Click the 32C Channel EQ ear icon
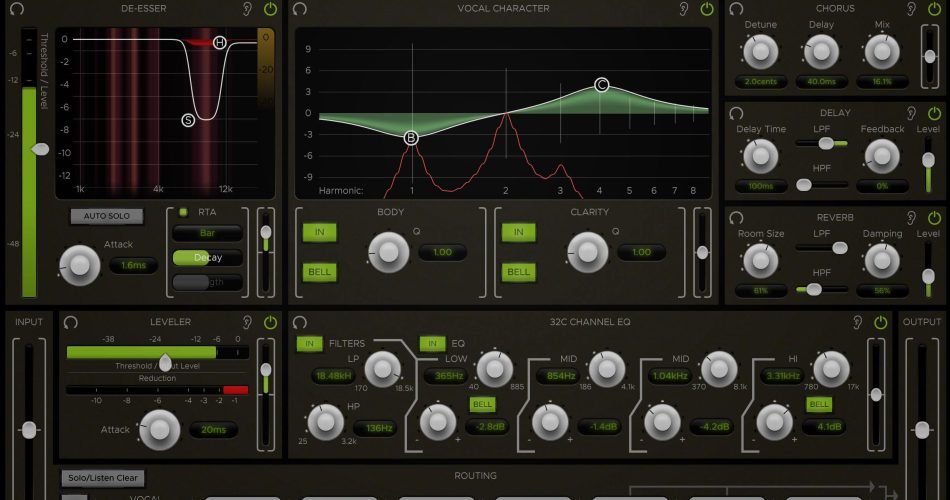Screen dimensions: 950x500 857,322
